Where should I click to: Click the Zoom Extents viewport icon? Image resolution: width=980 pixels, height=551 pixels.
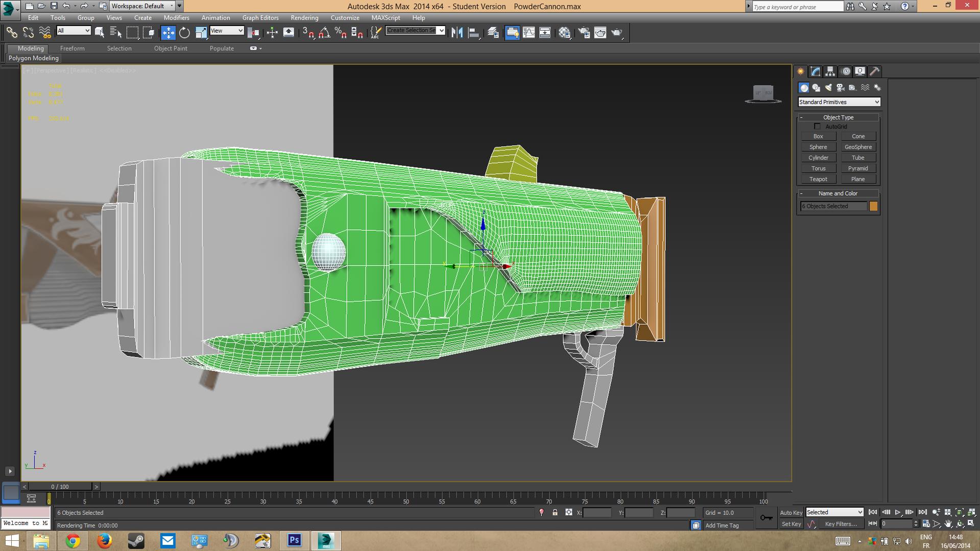tap(960, 512)
